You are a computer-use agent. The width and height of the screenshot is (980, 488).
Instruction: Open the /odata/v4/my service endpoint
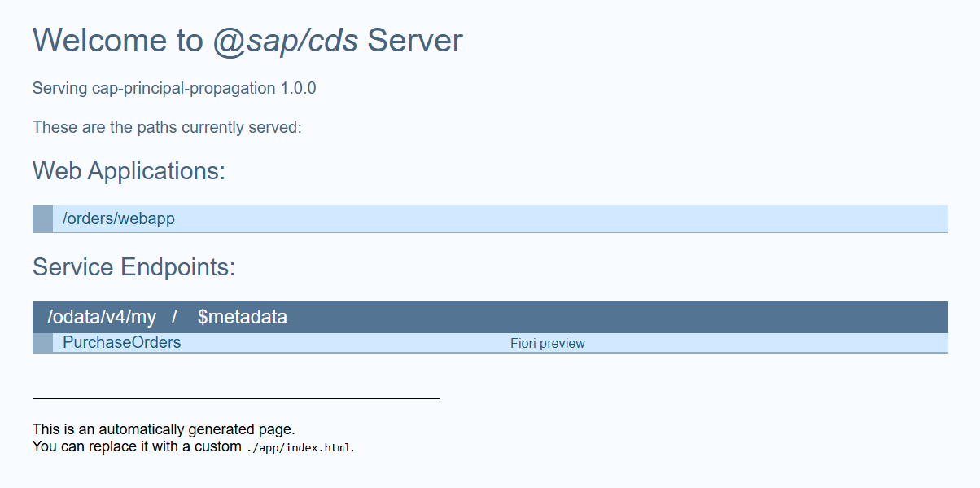pyautogui.click(x=102, y=317)
